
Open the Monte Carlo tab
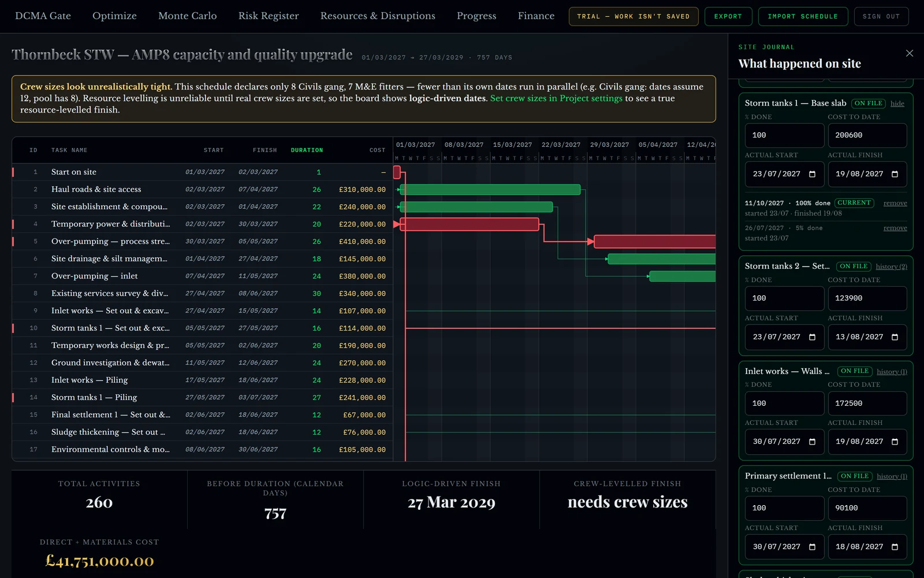click(188, 16)
